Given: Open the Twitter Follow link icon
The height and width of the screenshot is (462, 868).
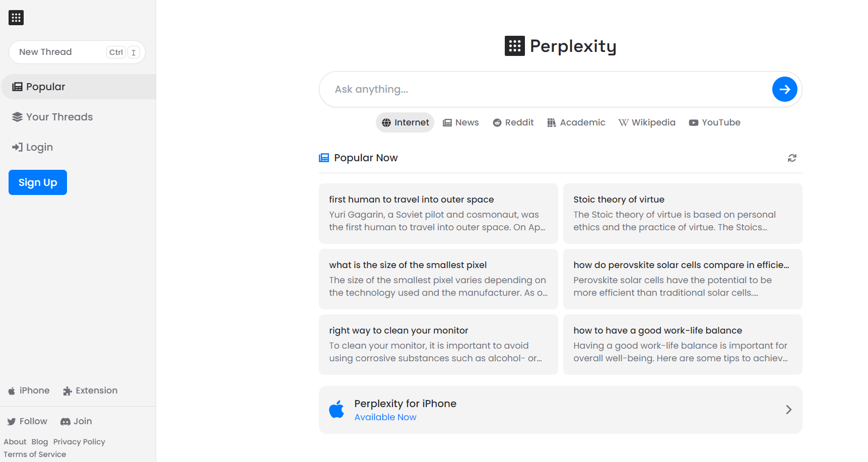Looking at the screenshot, I should click(x=12, y=421).
